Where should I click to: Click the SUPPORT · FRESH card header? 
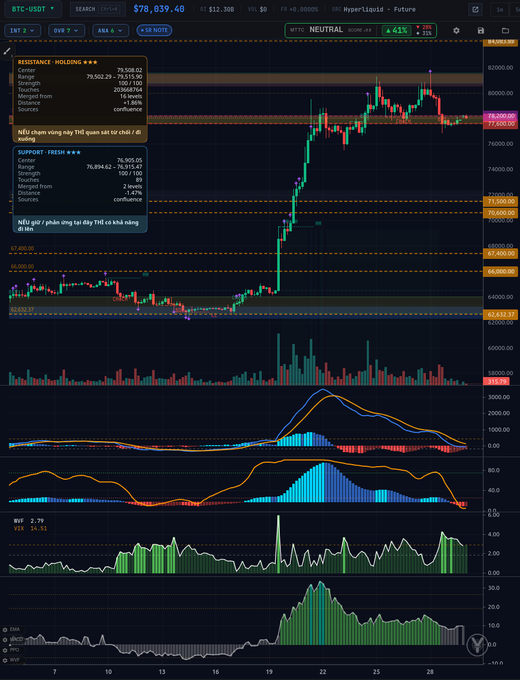coord(49,152)
